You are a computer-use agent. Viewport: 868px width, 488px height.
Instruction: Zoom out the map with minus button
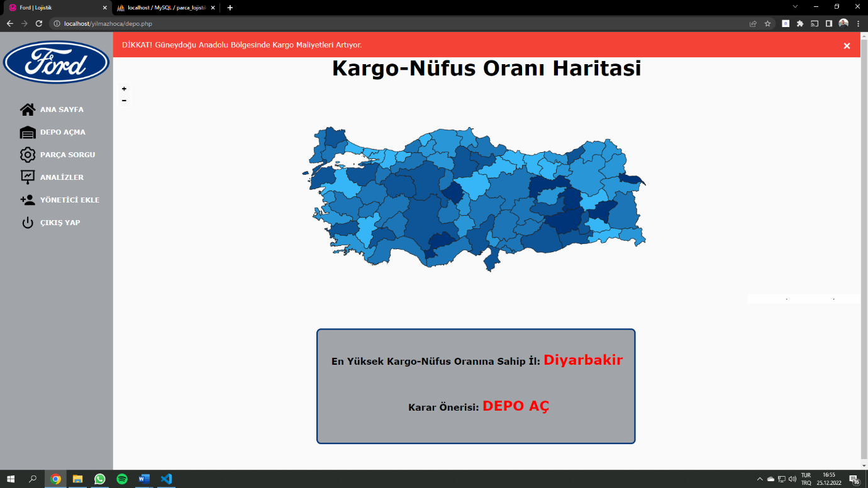coord(124,100)
